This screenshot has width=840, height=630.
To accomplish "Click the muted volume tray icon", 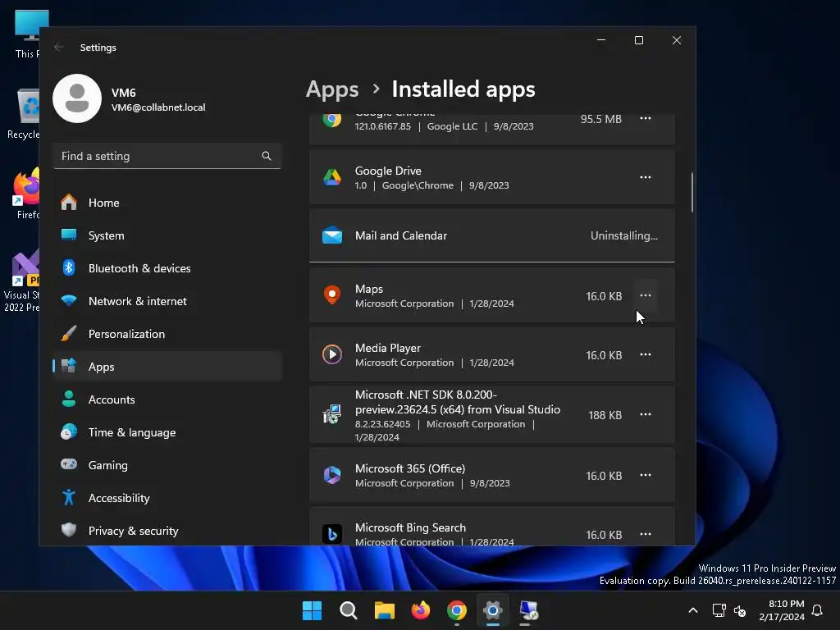I will [740, 610].
